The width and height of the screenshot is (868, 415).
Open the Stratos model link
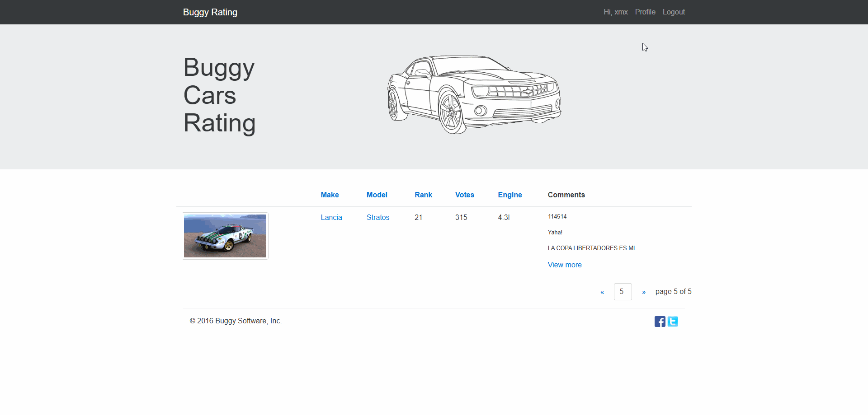pyautogui.click(x=377, y=218)
